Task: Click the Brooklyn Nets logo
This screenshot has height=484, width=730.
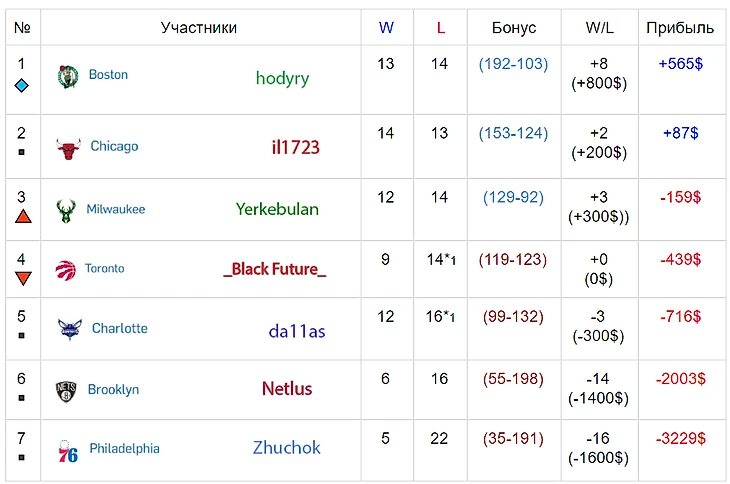Action: (x=66, y=390)
